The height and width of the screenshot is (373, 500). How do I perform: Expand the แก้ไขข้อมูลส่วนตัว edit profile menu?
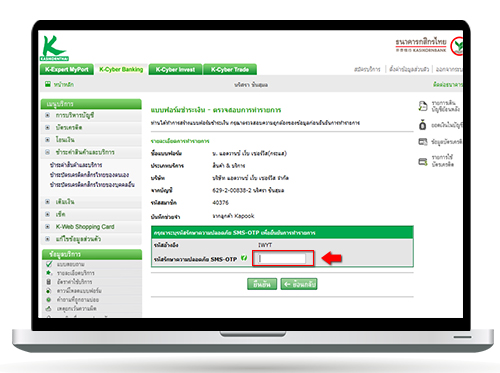click(48, 239)
